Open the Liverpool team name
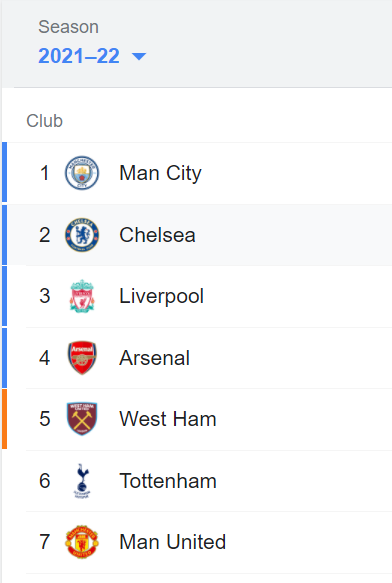392x583 pixels. 161,296
